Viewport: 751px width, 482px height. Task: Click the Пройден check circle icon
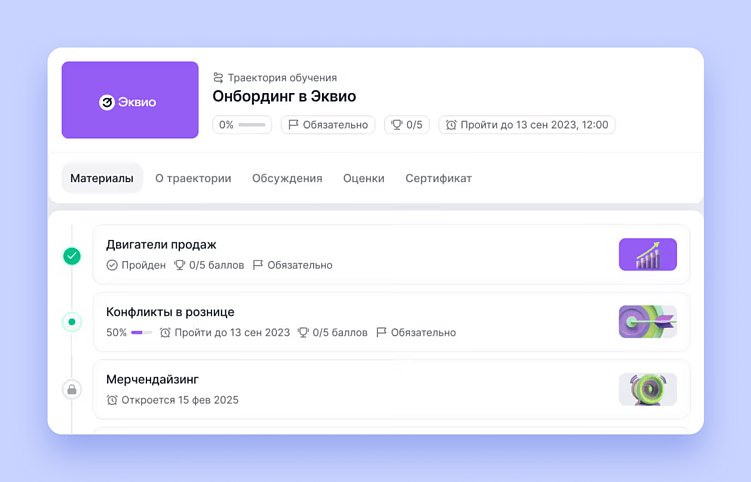[112, 265]
